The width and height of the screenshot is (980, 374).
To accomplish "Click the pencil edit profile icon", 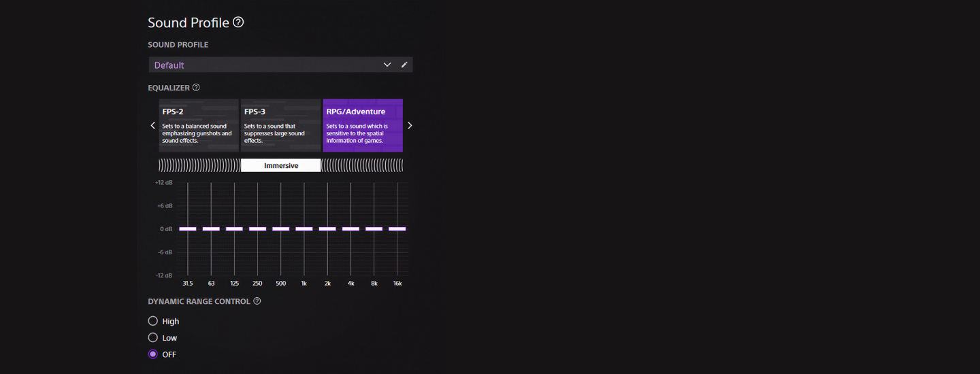I will pyautogui.click(x=404, y=65).
